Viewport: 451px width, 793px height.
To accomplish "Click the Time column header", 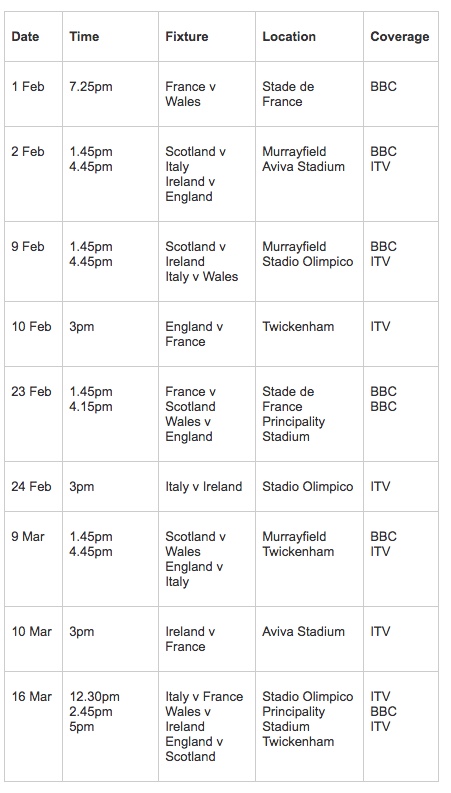I will tap(84, 36).
